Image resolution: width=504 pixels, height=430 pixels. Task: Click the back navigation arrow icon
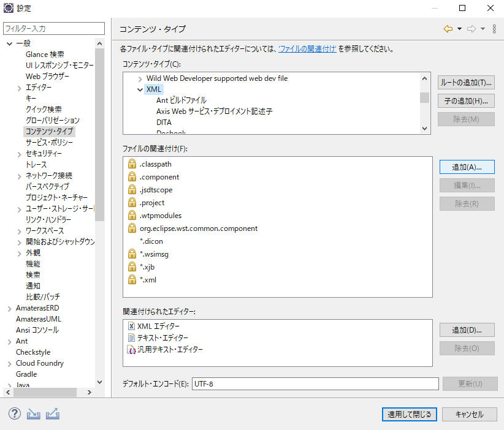point(448,29)
